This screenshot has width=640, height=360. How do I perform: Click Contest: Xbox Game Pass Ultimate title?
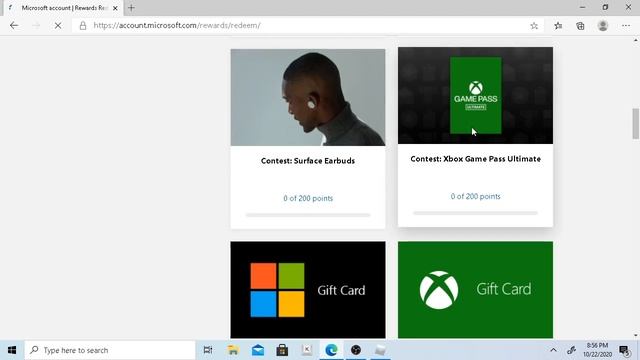point(476,159)
